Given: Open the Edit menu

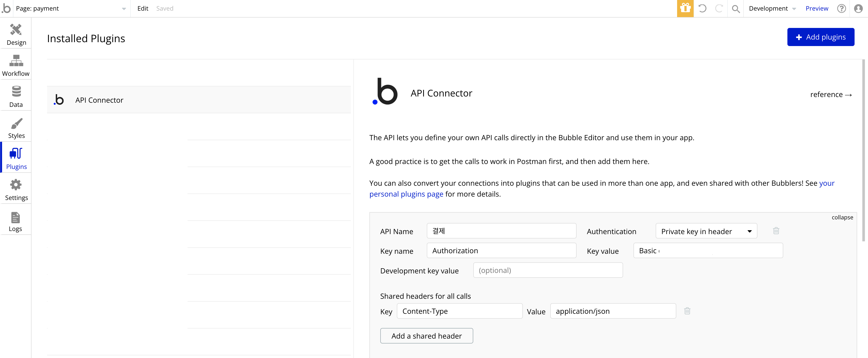Looking at the screenshot, I should pos(143,9).
